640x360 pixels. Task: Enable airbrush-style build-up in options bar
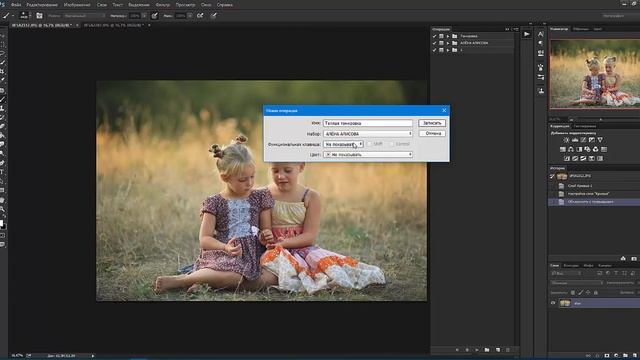point(200,16)
